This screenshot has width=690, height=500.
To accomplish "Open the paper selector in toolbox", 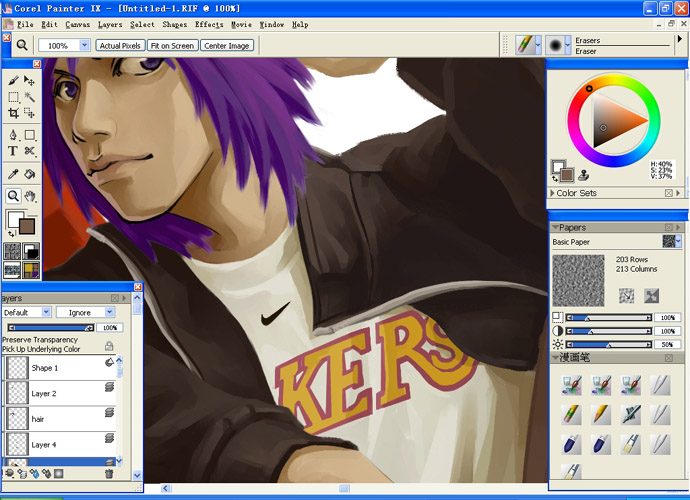I will (12, 251).
